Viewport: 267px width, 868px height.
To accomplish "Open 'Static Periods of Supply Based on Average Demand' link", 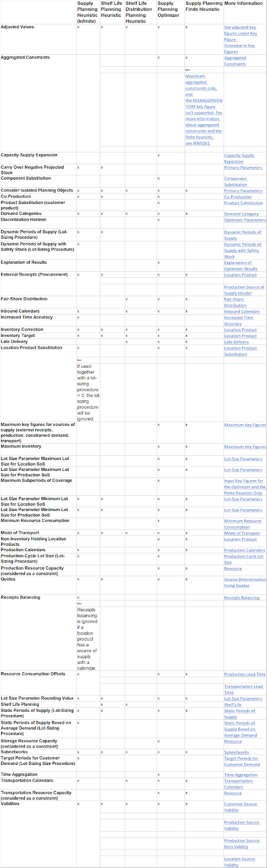I will [x=241, y=729].
